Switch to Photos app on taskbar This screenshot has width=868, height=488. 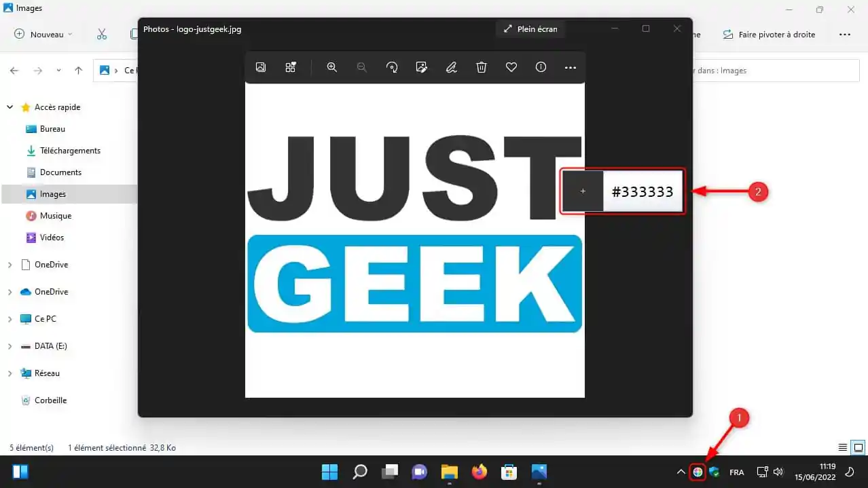coord(539,472)
